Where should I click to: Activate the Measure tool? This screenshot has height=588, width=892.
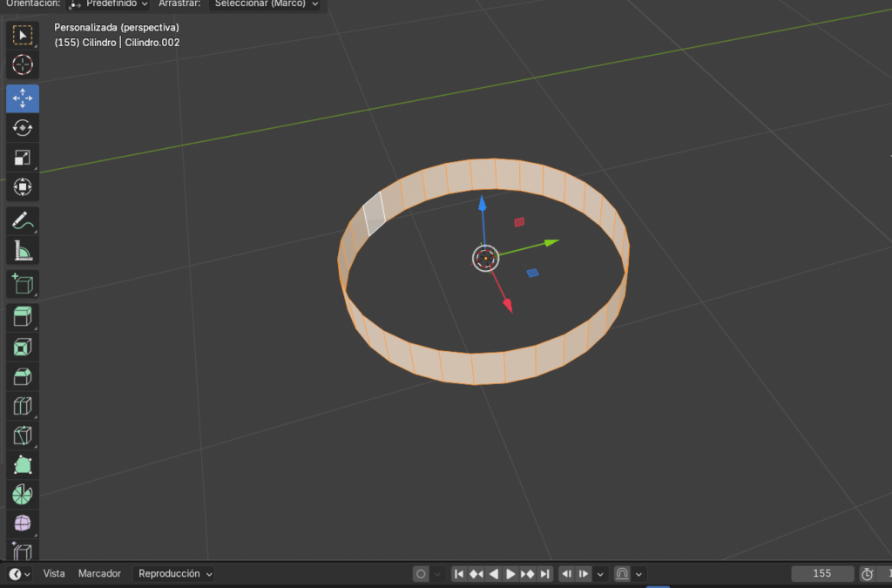click(x=23, y=251)
